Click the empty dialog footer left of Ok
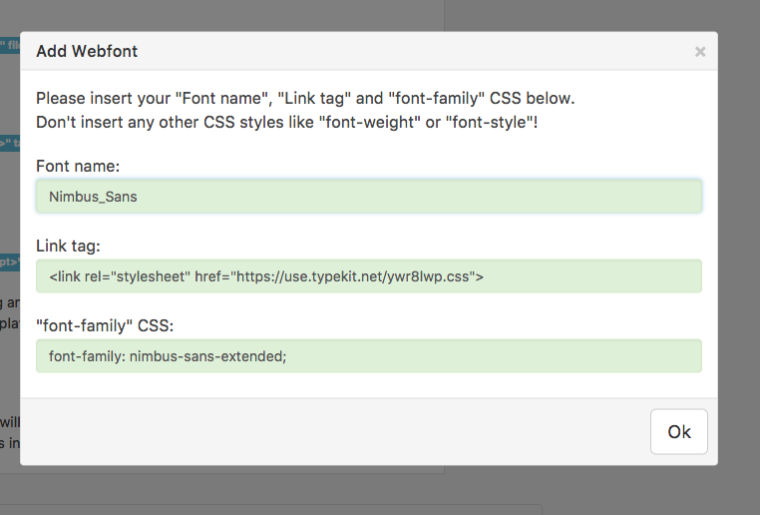The image size is (760, 515). coord(330,432)
